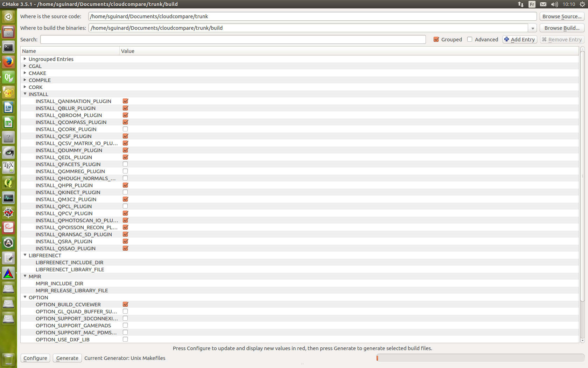Open the build path dropdown arrow
The image size is (588, 368).
[532, 28]
